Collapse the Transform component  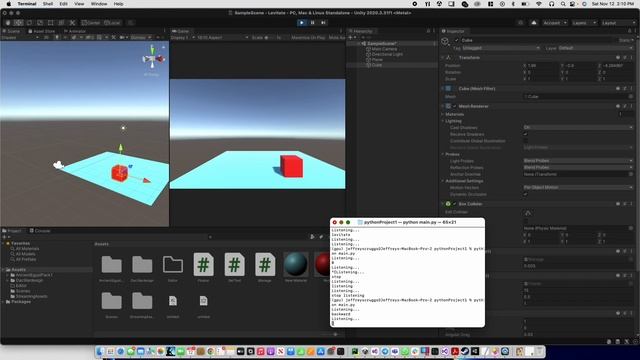click(x=442, y=58)
